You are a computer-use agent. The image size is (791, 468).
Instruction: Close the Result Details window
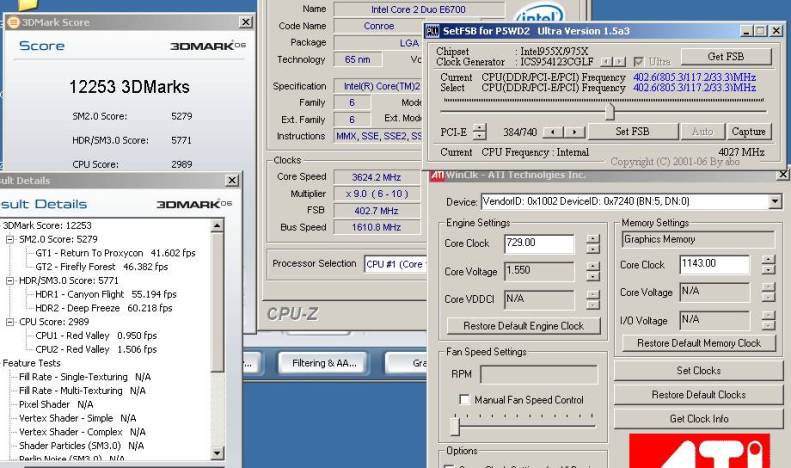[232, 181]
